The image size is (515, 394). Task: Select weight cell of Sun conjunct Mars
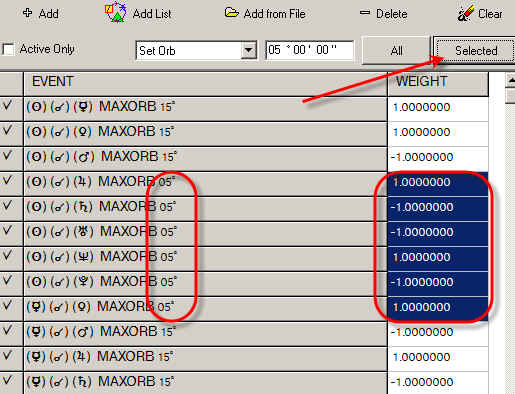(438, 157)
